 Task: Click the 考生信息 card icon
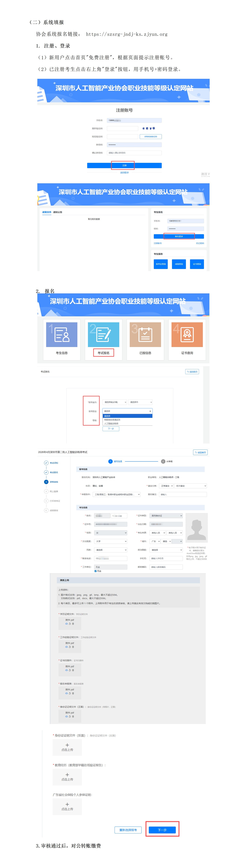[62, 334]
